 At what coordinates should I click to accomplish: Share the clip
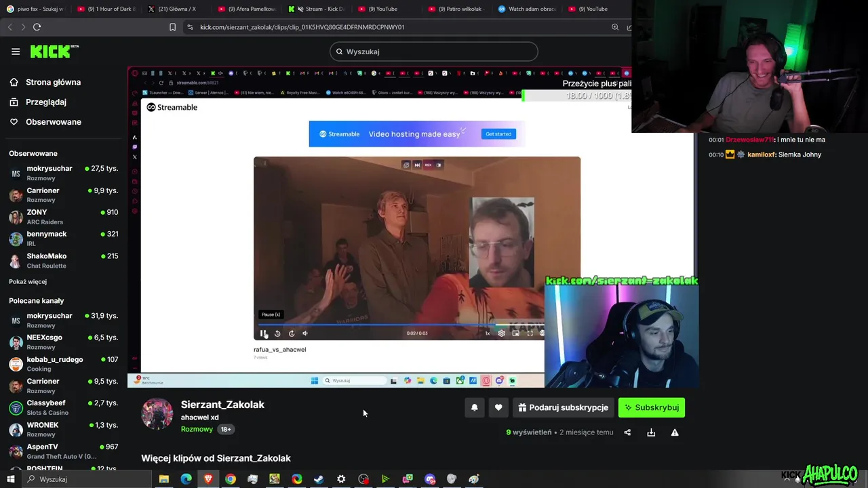(627, 432)
